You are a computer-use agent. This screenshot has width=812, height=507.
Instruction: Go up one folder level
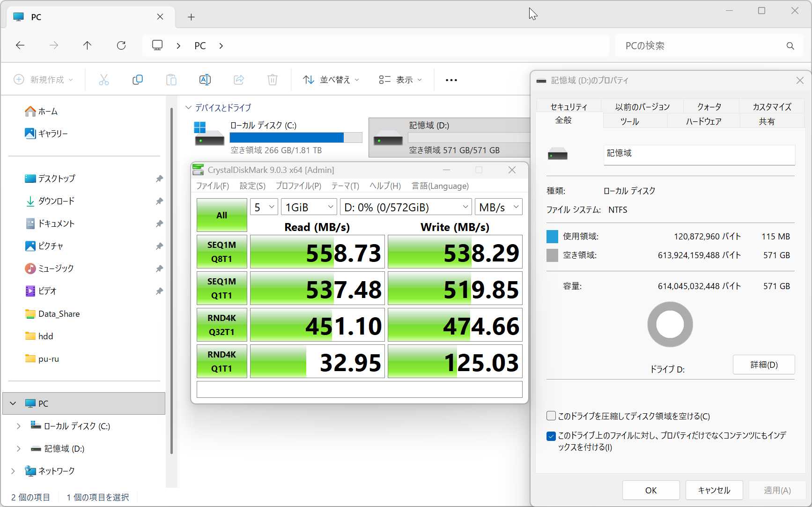(x=87, y=45)
